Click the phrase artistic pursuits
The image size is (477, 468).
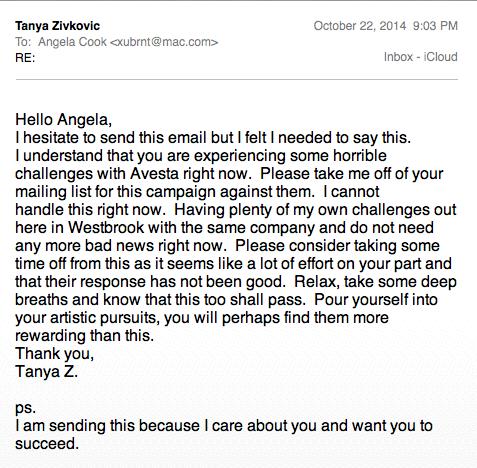tap(103, 318)
